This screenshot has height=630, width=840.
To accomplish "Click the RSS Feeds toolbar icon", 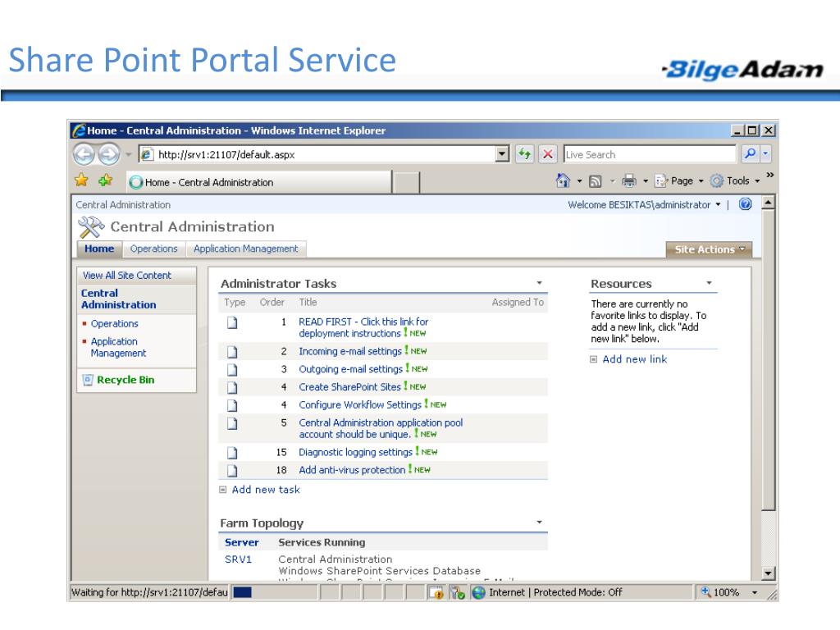I will [596, 181].
